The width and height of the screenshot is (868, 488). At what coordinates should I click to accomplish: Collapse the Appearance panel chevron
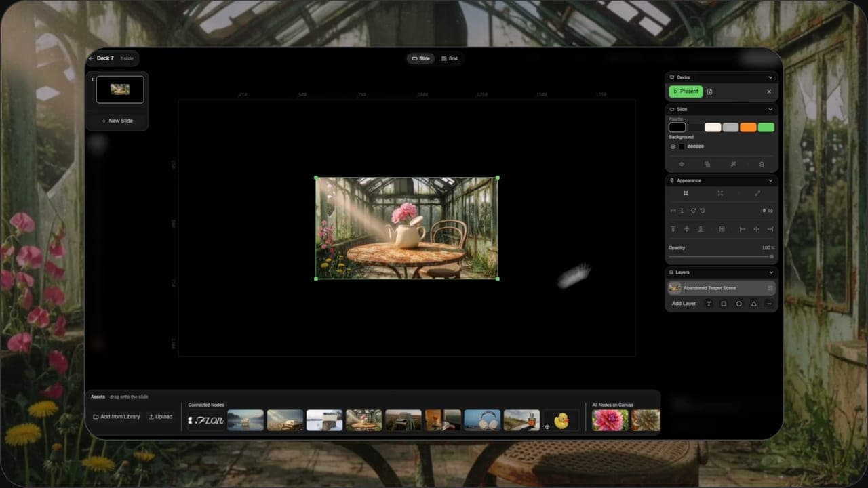pyautogui.click(x=770, y=180)
